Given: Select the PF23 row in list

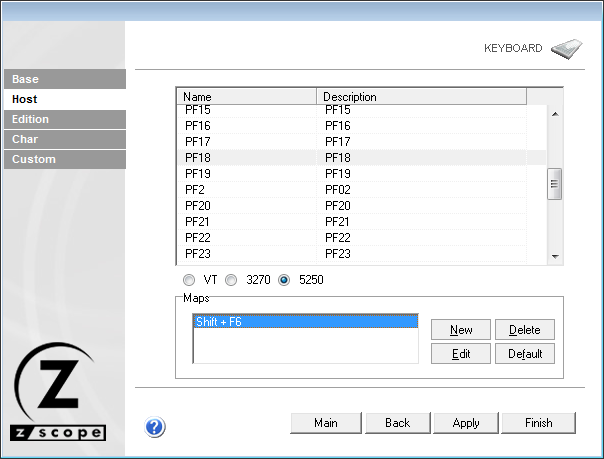Looking at the screenshot, I should [361, 254].
